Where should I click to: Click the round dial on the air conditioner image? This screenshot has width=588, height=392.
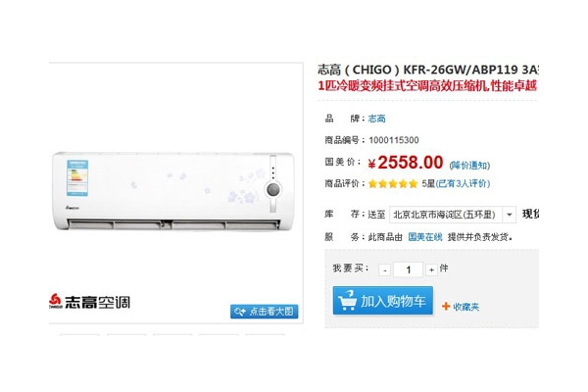click(x=273, y=190)
